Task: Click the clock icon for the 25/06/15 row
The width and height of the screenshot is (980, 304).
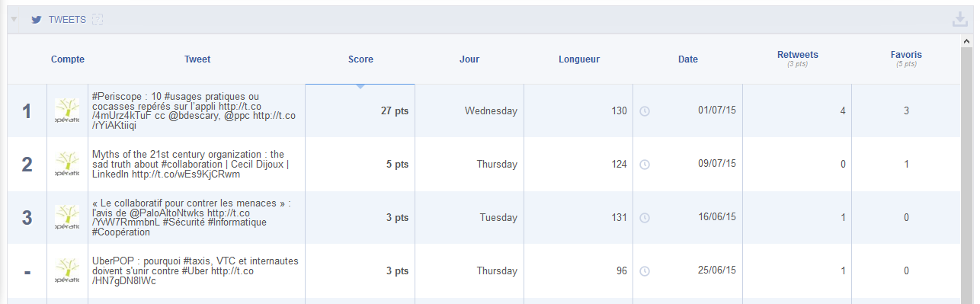Action: [645, 271]
